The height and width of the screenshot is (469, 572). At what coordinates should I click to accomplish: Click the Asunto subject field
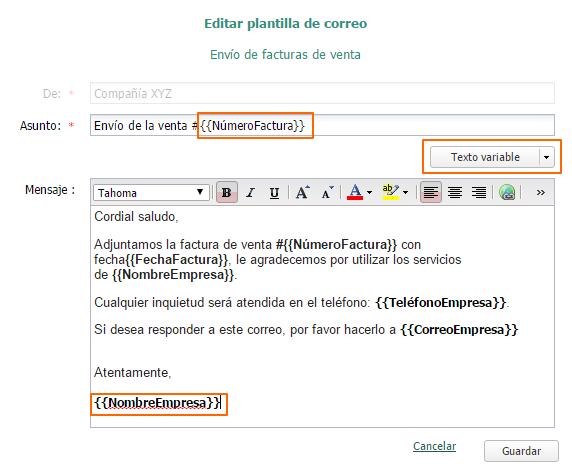pos(322,125)
